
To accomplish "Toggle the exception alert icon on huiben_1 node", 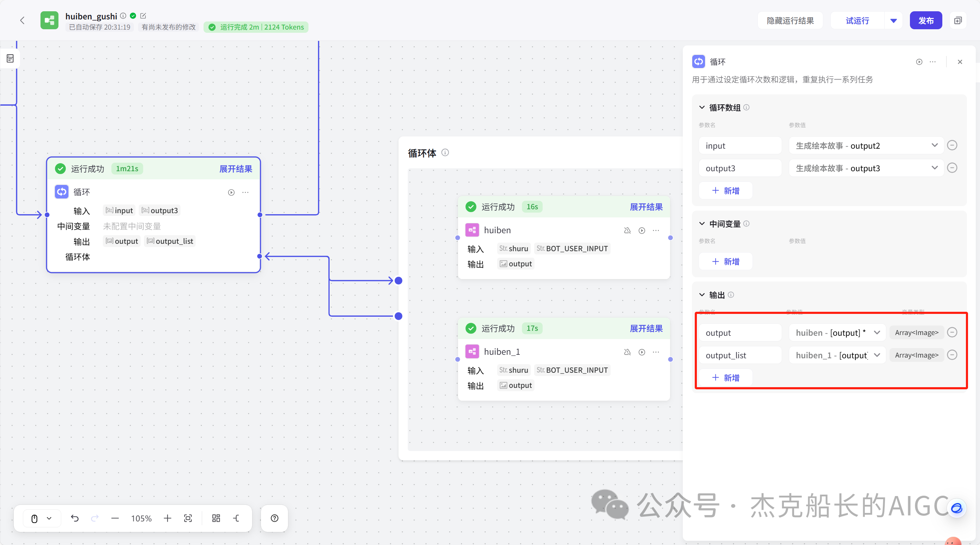I will pos(628,352).
